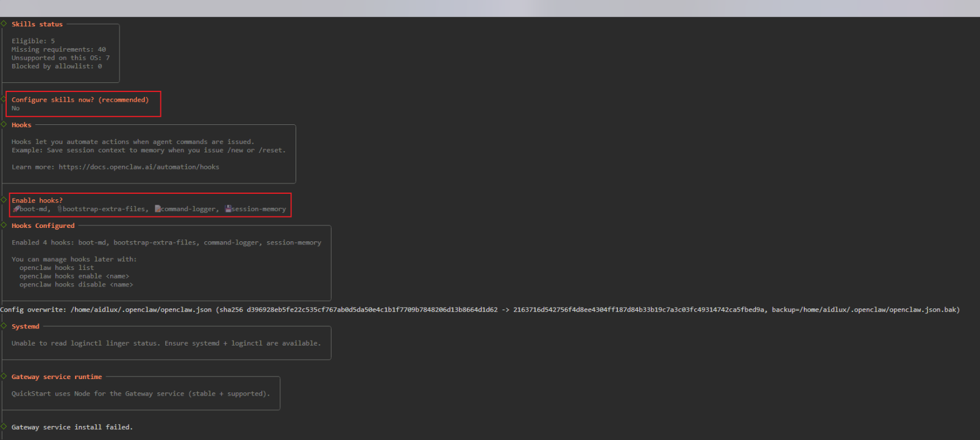Click the 'Enable hooks?' prompt text
This screenshot has height=440, width=980.
pyautogui.click(x=37, y=200)
